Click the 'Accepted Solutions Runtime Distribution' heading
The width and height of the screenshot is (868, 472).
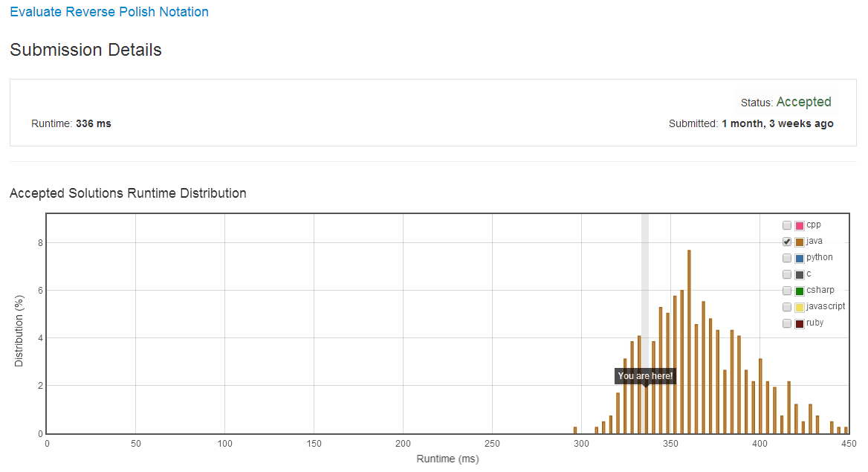(128, 193)
